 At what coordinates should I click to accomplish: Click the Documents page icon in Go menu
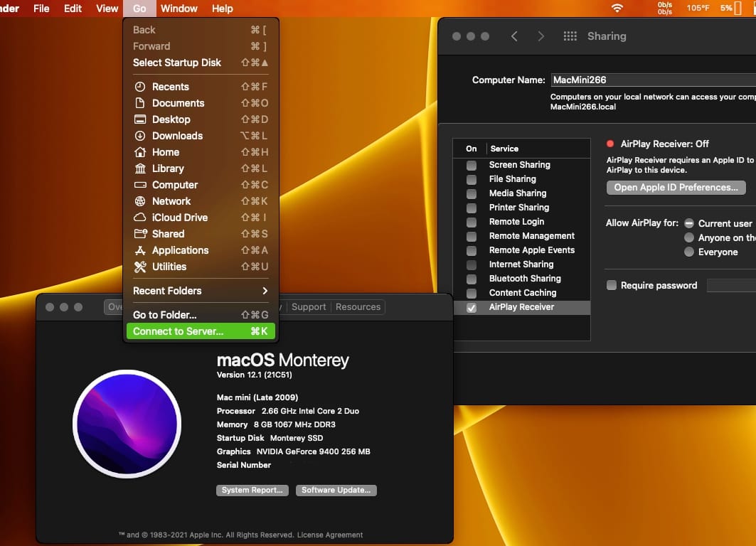coord(140,103)
